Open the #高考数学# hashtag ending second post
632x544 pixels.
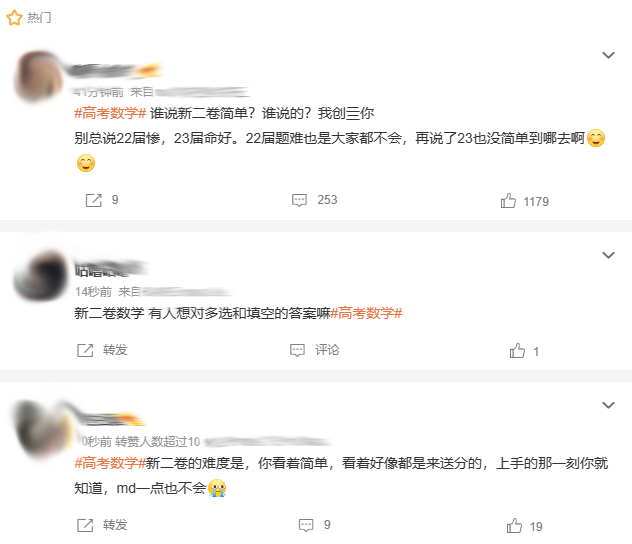click(366, 313)
